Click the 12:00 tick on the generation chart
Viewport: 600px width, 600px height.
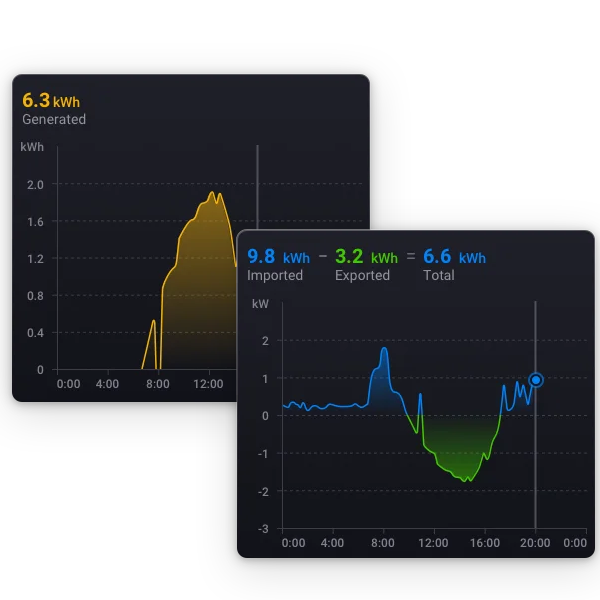point(208,384)
